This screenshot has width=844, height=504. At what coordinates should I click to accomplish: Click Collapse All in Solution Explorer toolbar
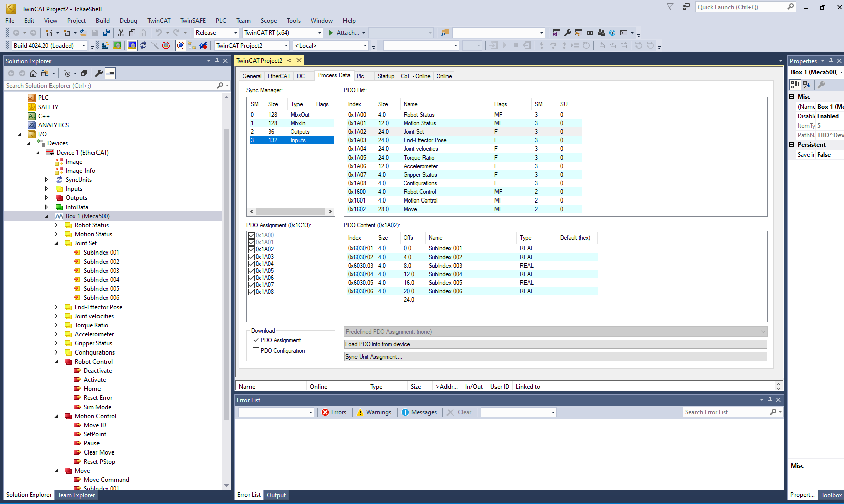(x=84, y=73)
